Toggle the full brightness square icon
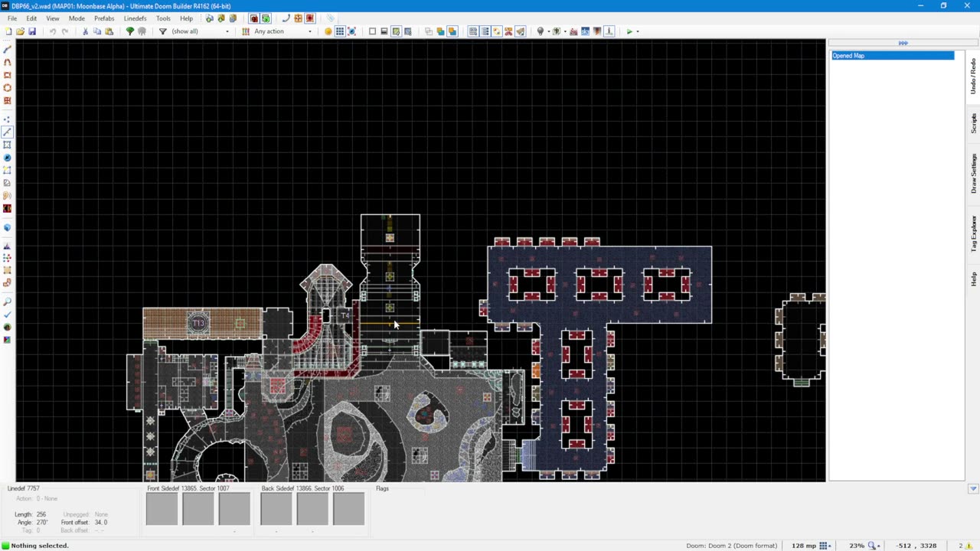This screenshot has height=551, width=980. 372,31
